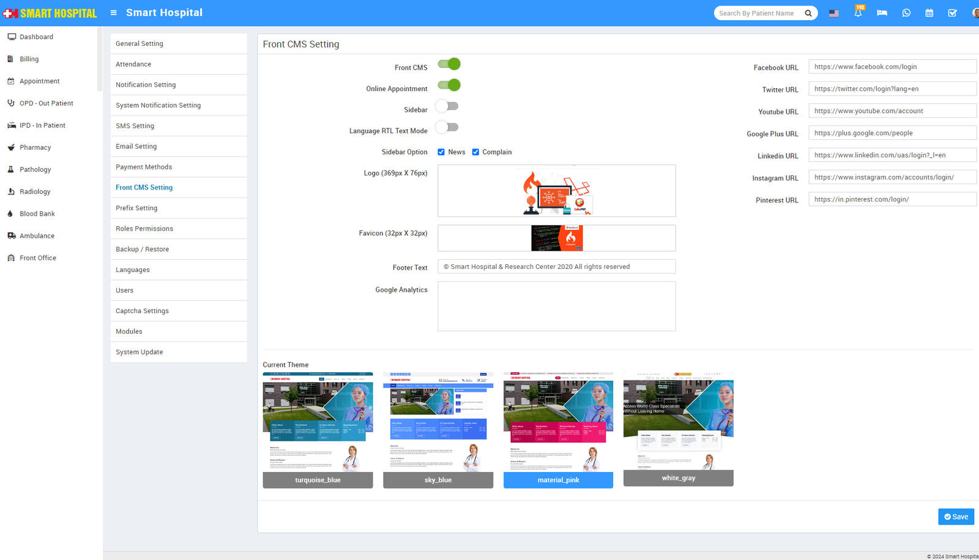This screenshot has width=979, height=560.
Task: Turn on the Sidebar toggle
Action: [447, 106]
